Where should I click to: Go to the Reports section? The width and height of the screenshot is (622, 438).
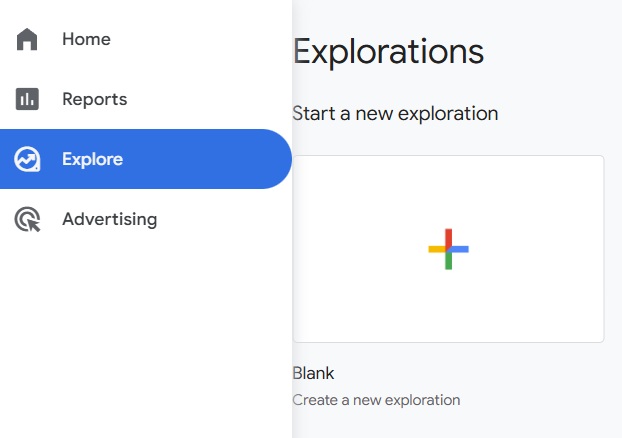pyautogui.click(x=146, y=99)
